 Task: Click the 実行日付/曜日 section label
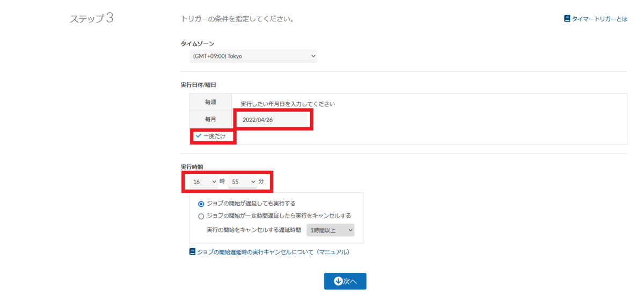click(x=198, y=85)
